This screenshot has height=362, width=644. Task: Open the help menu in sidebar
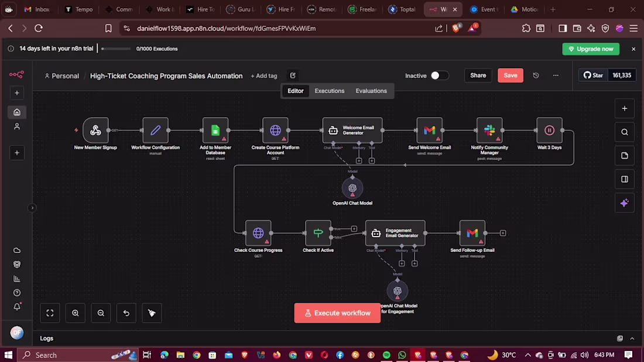[x=17, y=293]
